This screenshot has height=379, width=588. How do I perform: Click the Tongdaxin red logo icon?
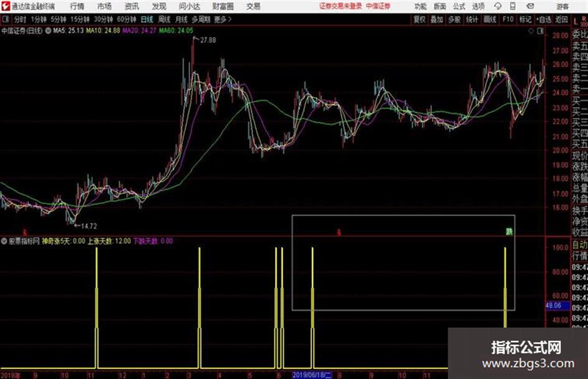tap(6, 6)
